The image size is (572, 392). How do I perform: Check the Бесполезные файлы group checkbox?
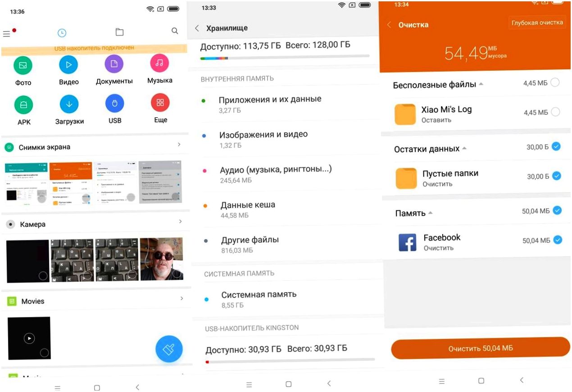click(555, 82)
